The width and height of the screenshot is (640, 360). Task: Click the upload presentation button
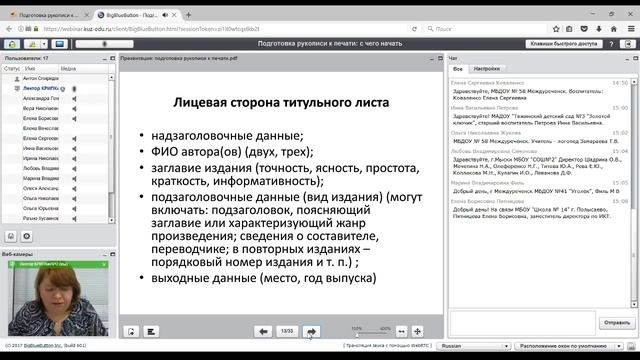pyautogui.click(x=131, y=331)
